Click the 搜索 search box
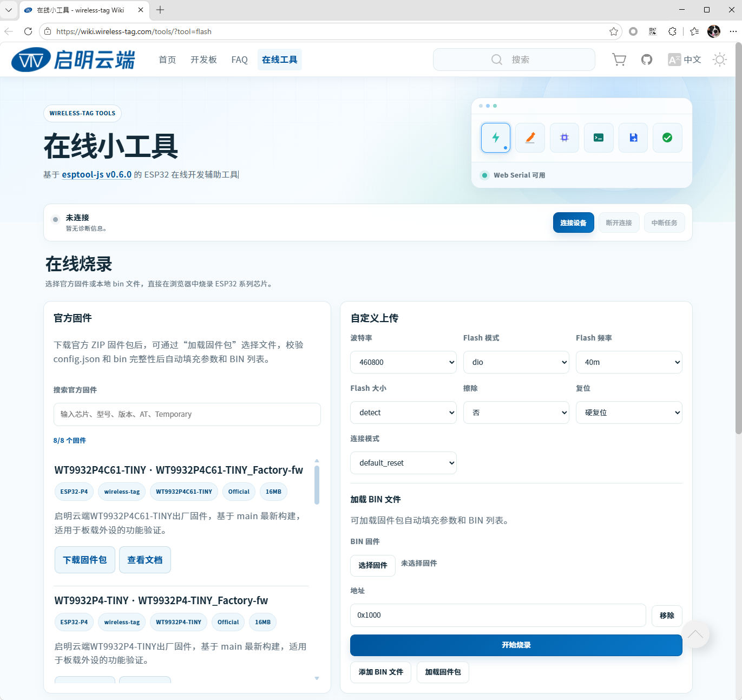This screenshot has width=742, height=700. 514,60
